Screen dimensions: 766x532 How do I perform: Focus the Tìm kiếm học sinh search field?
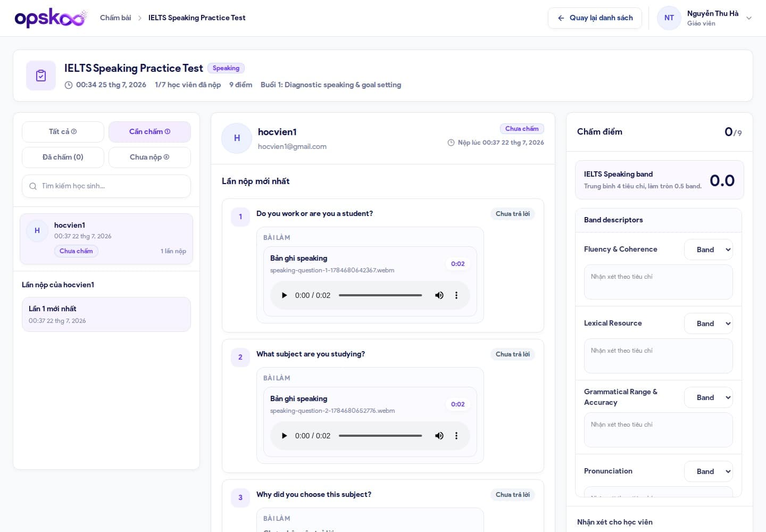pos(106,186)
